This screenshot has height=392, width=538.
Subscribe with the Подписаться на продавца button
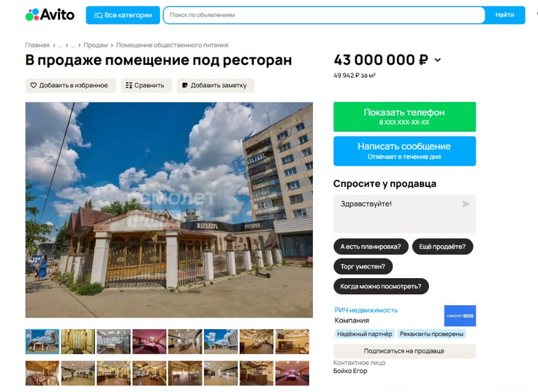[404, 351]
